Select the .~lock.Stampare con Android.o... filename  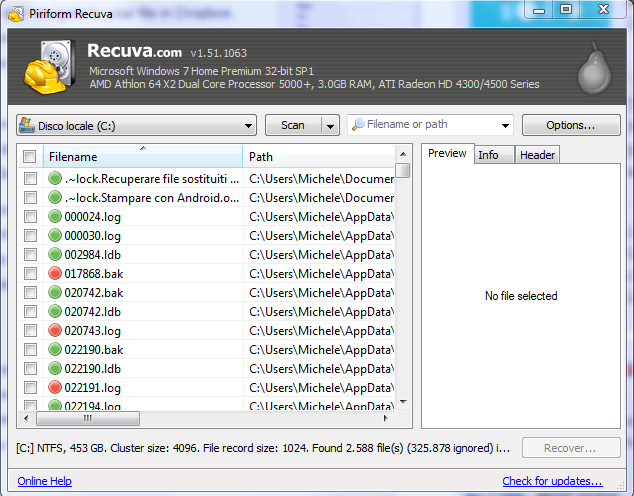tap(152, 198)
